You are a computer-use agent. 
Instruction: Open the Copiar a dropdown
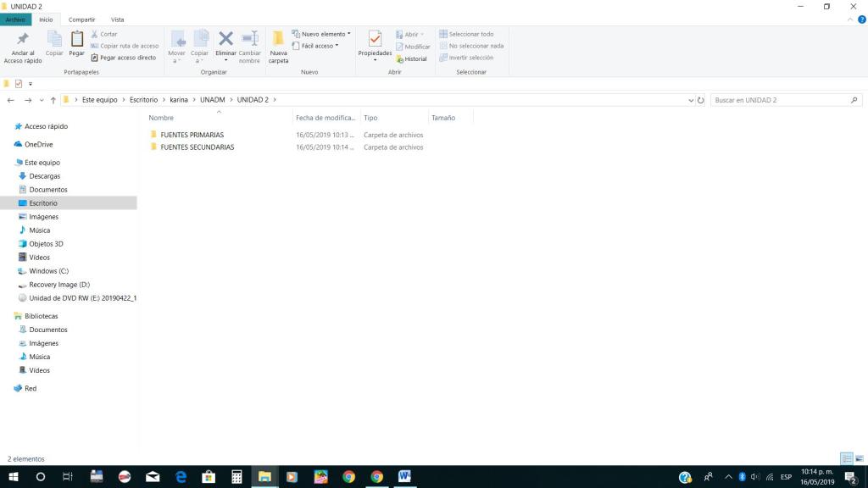200,47
